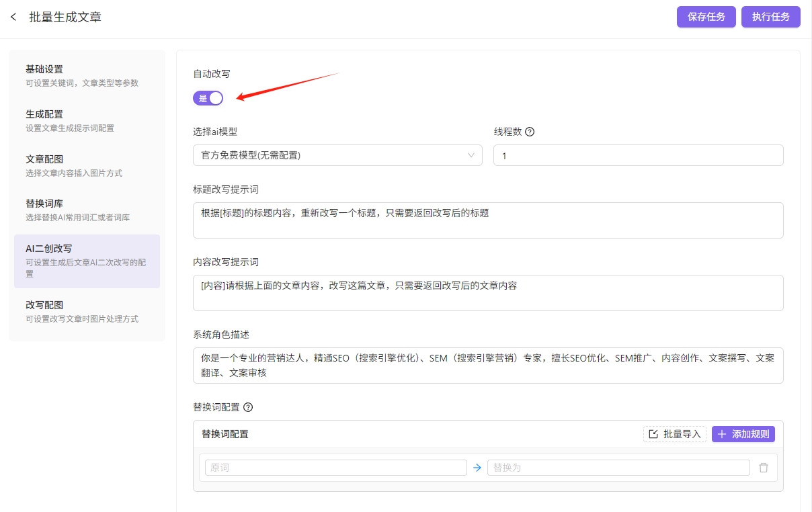The image size is (812, 512).
Task: Click the 保存任务 button
Action: point(706,17)
